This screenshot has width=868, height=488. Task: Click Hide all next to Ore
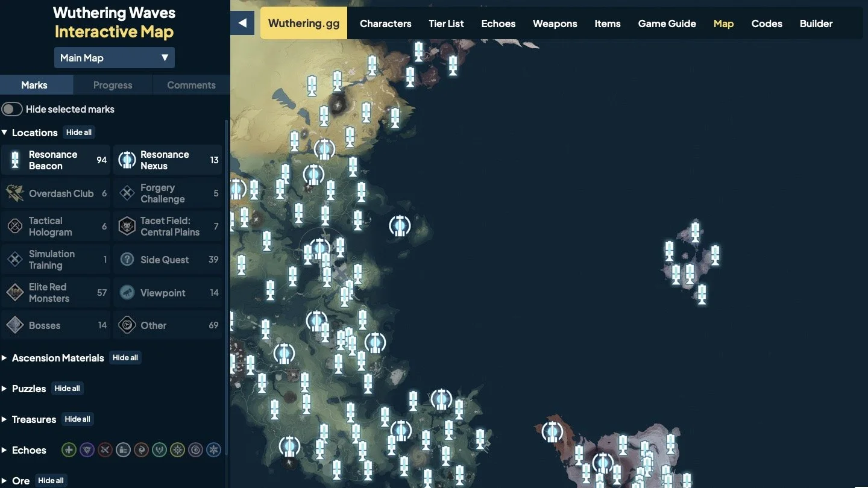pos(51,481)
